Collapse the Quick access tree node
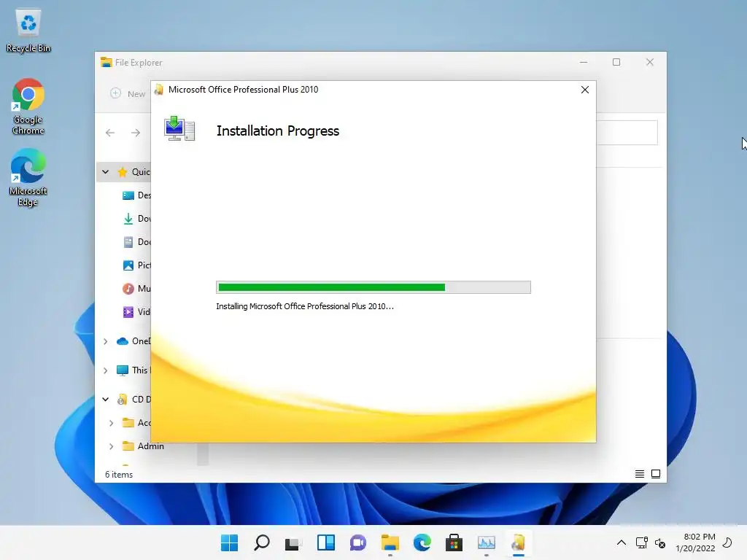This screenshot has height=560, width=747. tap(105, 172)
